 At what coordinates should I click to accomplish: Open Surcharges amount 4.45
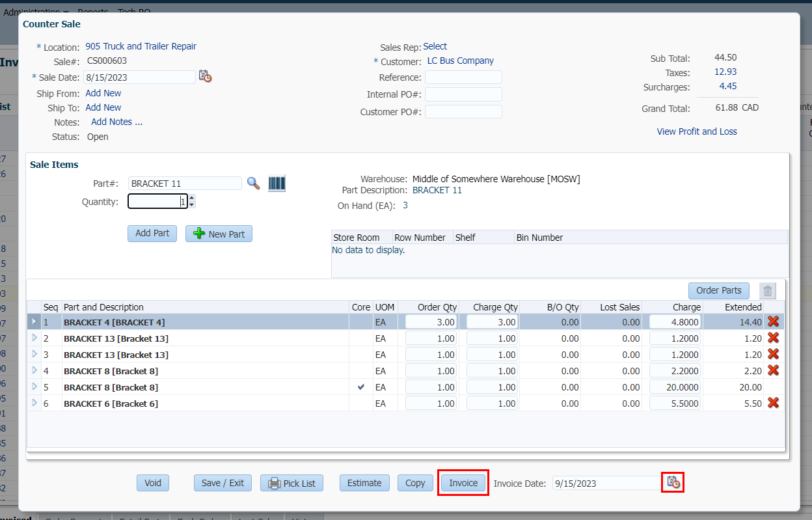(x=728, y=86)
